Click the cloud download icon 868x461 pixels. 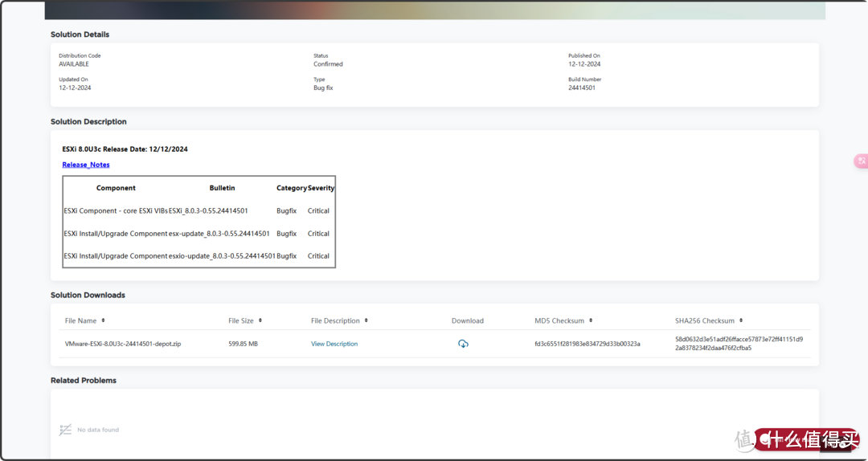pos(463,344)
